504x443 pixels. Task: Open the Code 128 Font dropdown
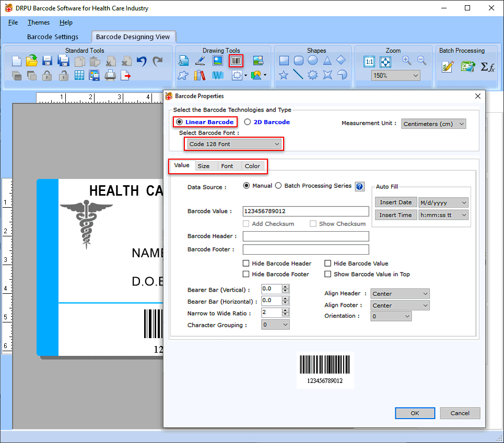point(233,143)
